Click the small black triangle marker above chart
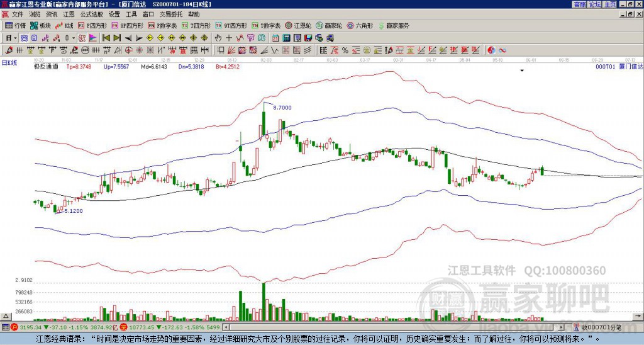This screenshot has height=345, width=644. (x=522, y=71)
